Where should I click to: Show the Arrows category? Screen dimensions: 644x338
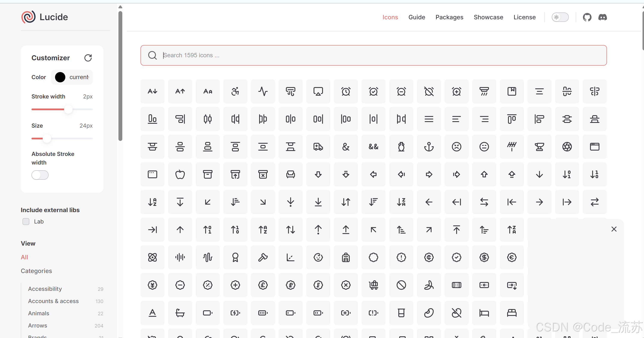pos(37,326)
